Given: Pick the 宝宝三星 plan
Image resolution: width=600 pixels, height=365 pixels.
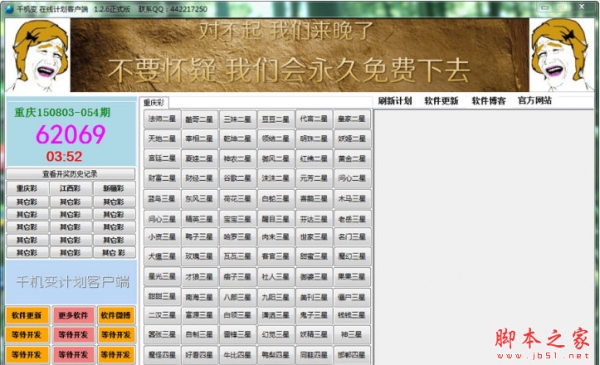Looking at the screenshot, I should pos(238,219).
